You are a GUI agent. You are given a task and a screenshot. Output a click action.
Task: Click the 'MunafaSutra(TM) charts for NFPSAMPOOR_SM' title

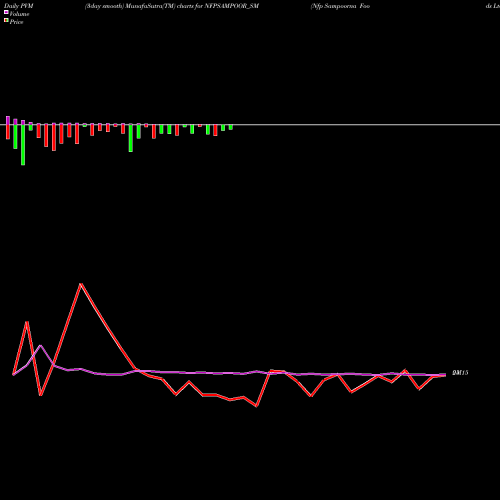[191, 6]
